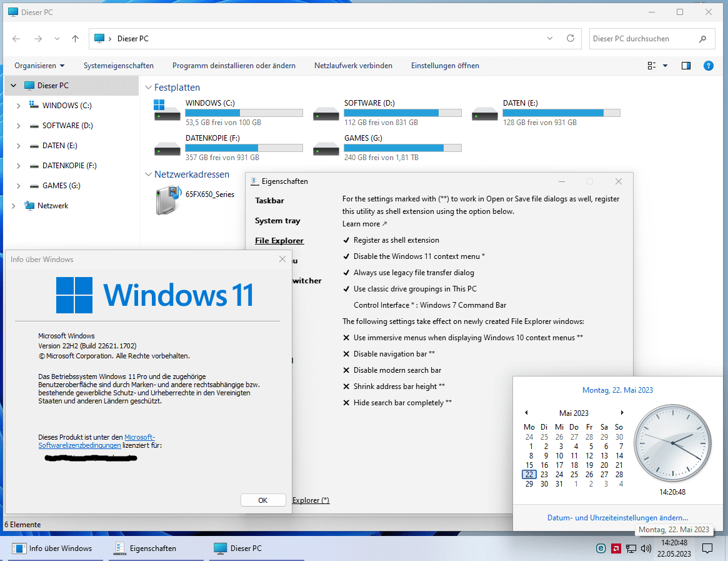Screen dimensions: 728x561
Task: Enable immersive menus for Windows 10 context menus
Action: pyautogui.click(x=463, y=338)
